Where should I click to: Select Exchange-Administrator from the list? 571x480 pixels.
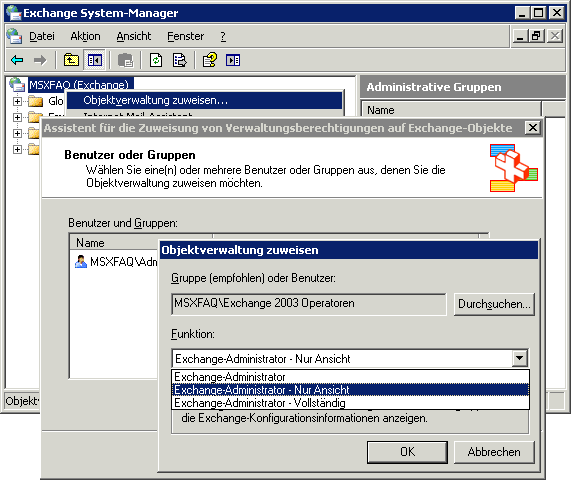click(x=350, y=377)
